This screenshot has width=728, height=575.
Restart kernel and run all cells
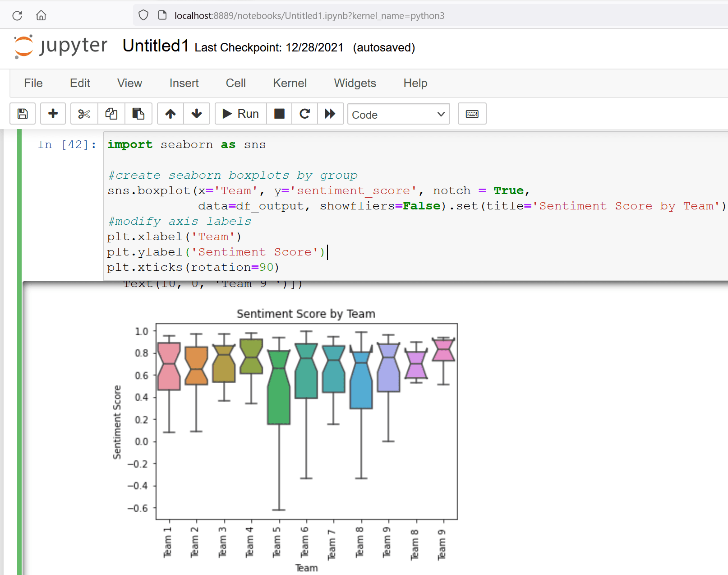coord(331,114)
